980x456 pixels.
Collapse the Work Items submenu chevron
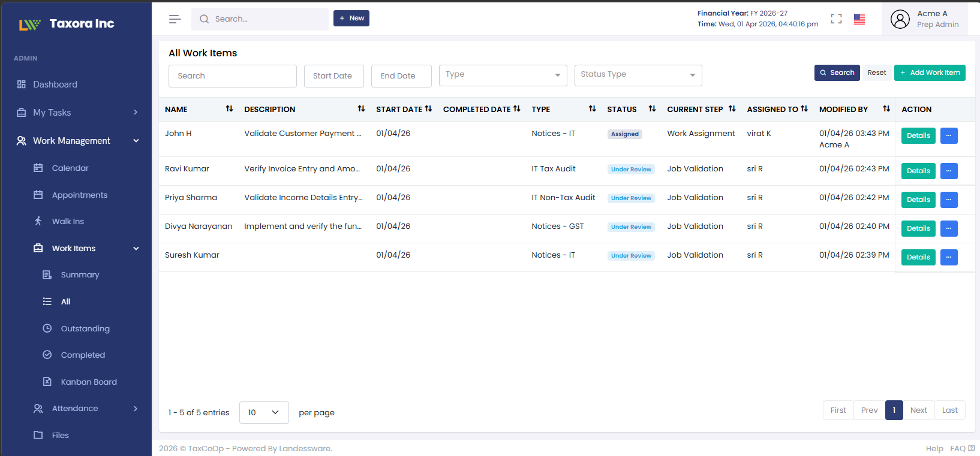[136, 248]
